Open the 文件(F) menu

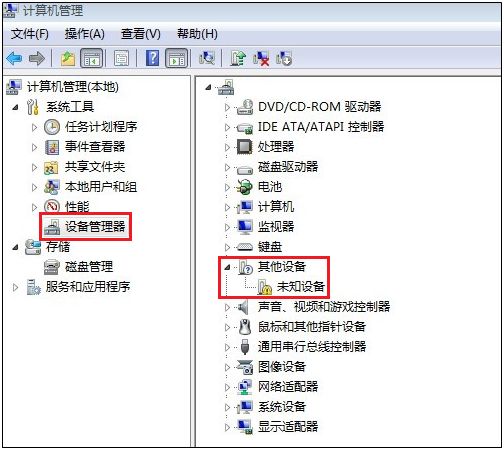click(x=30, y=34)
